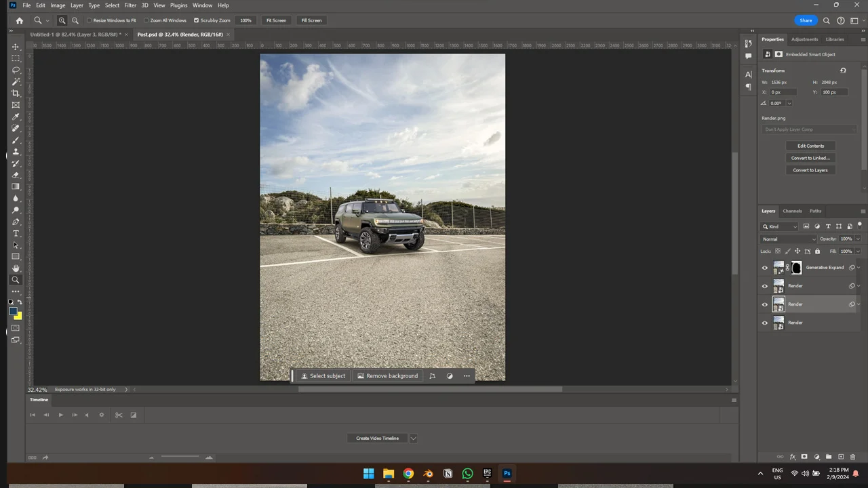Screen dimensions: 868x488
Task: Click the Remove background button
Action: pos(387,375)
